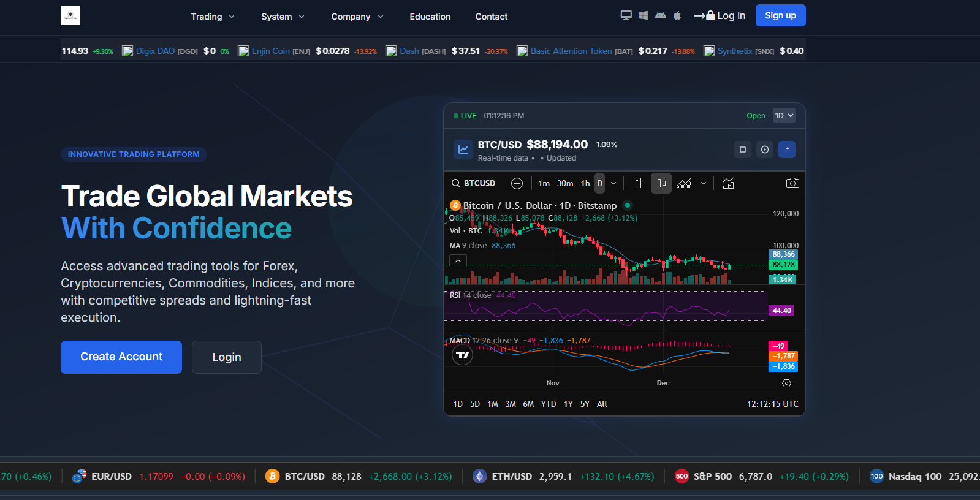Click the Apple platform icon in header
980x500 pixels.
point(677,15)
